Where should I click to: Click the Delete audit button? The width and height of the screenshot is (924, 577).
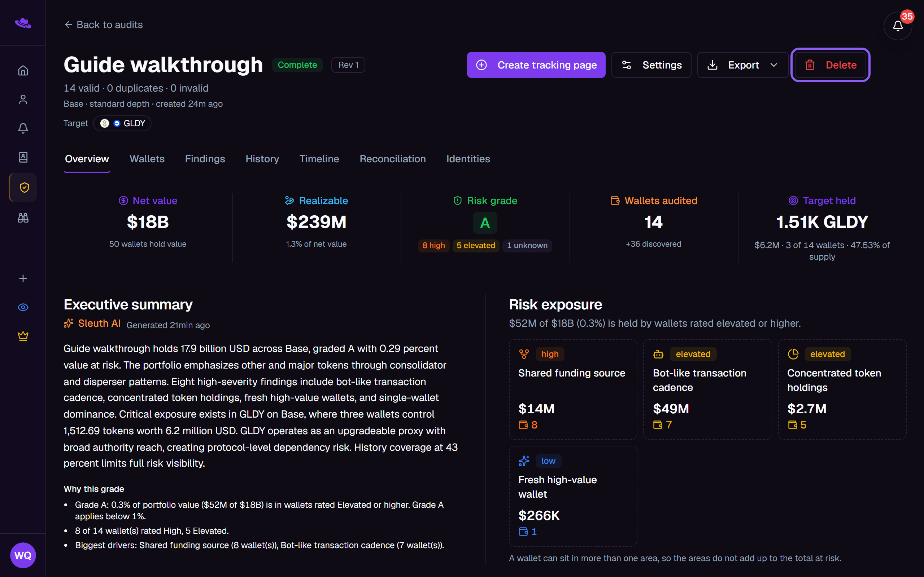[830, 65]
